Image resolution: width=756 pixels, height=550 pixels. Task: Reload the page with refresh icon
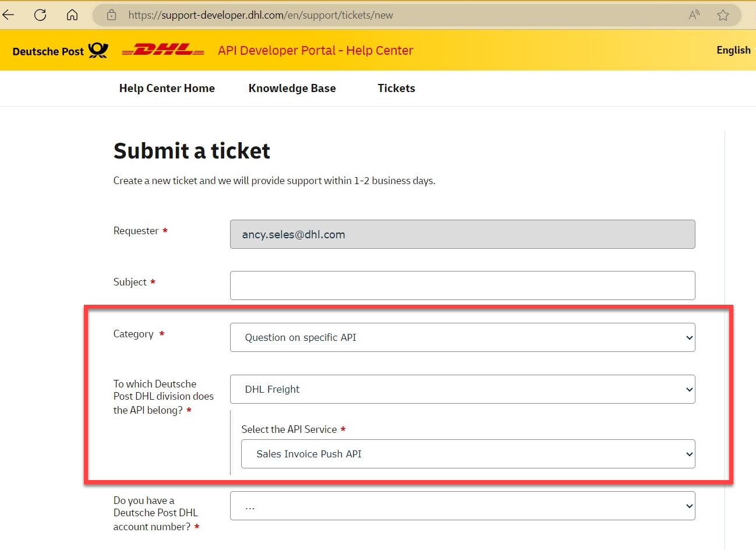40,15
